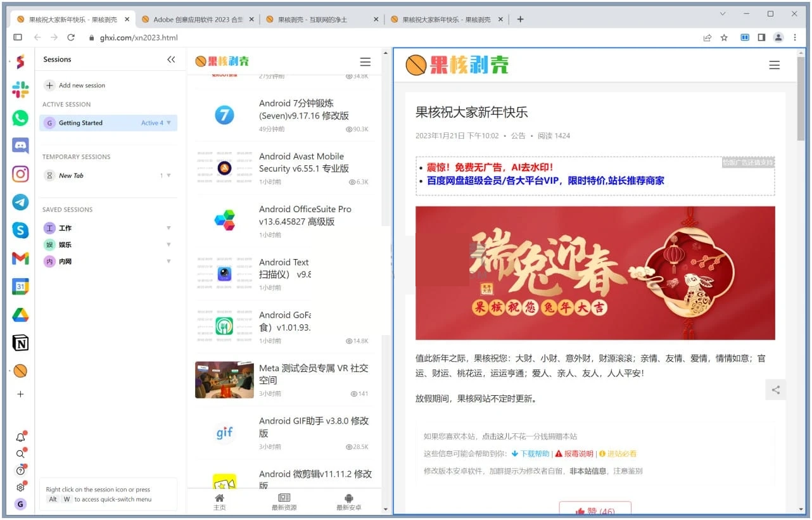
Task: Click the share icon beside the article
Action: pyautogui.click(x=775, y=390)
